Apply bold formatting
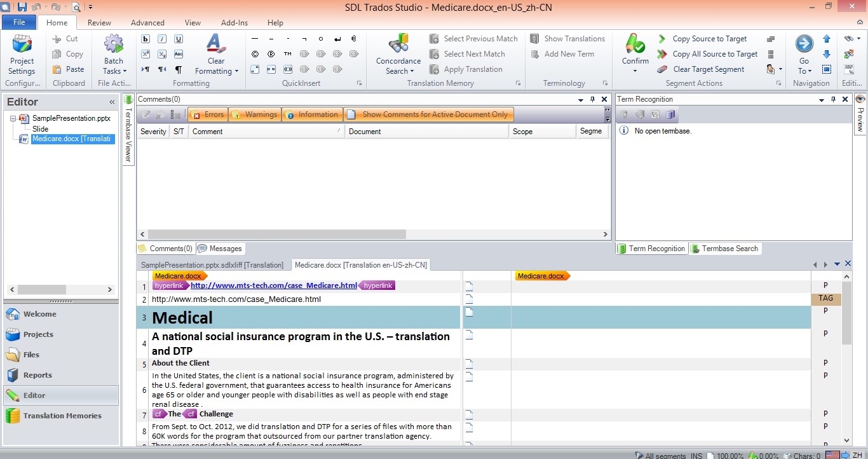Image resolution: width=868 pixels, height=459 pixels. click(x=146, y=39)
